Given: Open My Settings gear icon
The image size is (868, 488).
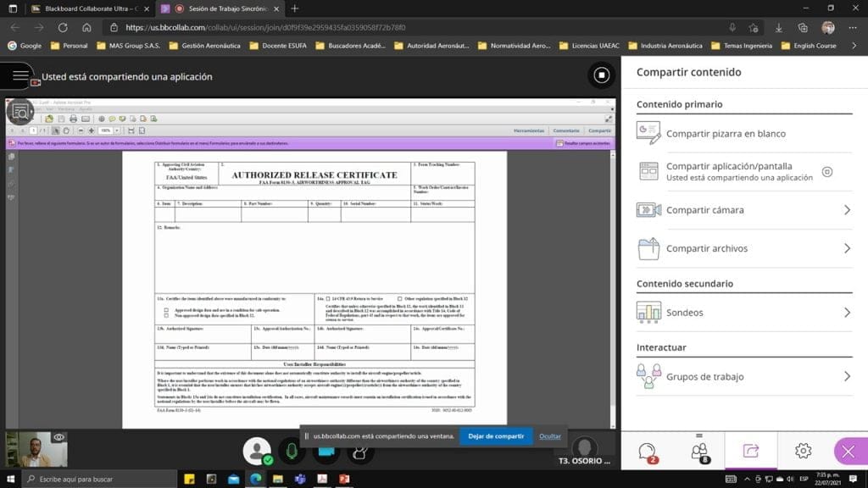Looking at the screenshot, I should point(803,452).
